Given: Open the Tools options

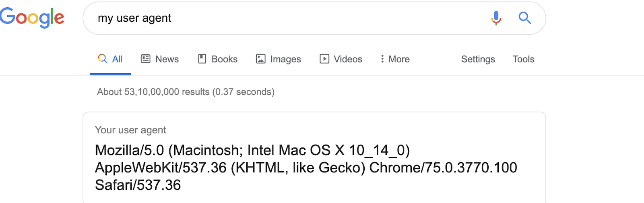Looking at the screenshot, I should (x=523, y=59).
